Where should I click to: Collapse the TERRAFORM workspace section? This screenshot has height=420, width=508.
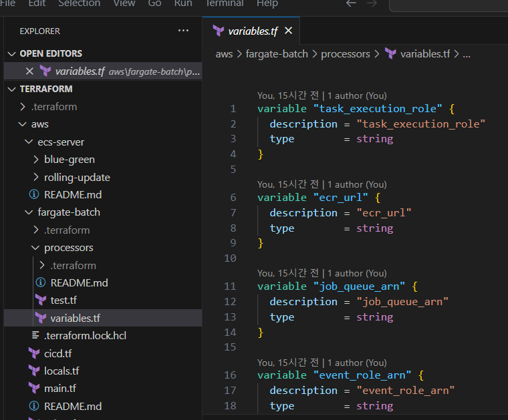click(x=11, y=89)
